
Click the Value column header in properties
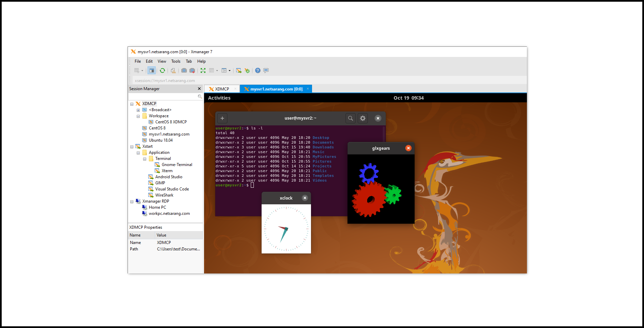pyautogui.click(x=179, y=235)
